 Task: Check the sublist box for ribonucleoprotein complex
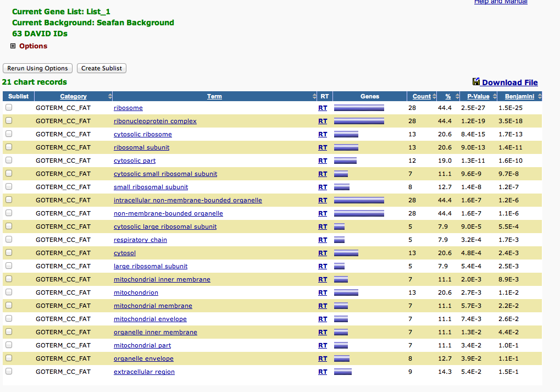(9, 120)
